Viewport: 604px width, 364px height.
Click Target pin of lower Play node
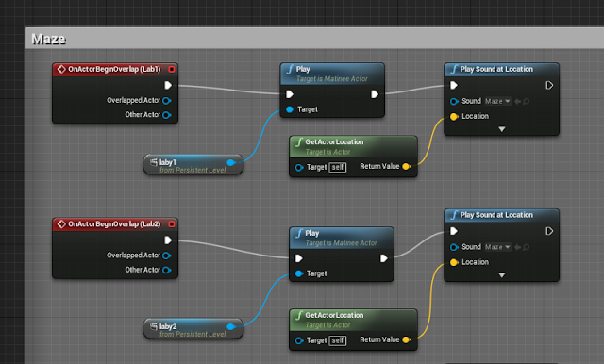(299, 274)
